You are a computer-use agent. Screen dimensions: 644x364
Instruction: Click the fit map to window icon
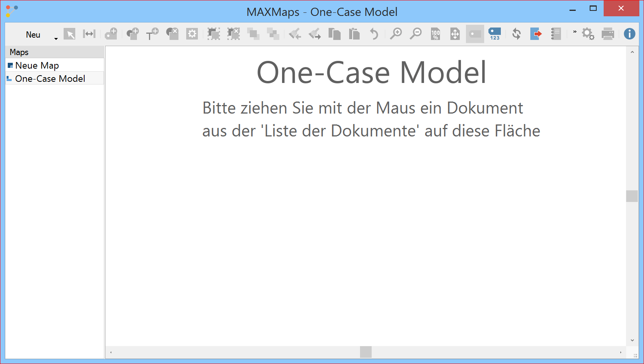tap(455, 34)
